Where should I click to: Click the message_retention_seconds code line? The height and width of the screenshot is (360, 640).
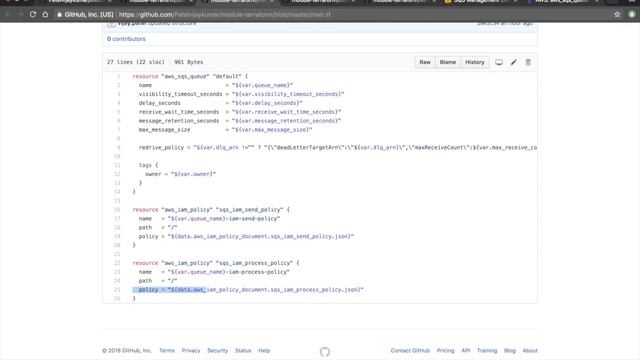click(240, 121)
